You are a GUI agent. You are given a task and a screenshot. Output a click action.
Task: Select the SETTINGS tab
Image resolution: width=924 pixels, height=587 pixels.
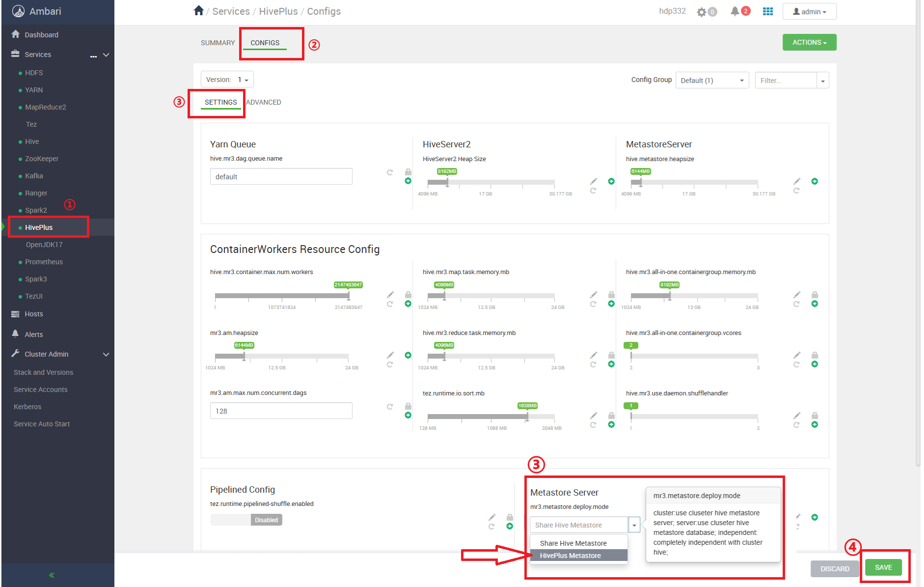coord(221,102)
